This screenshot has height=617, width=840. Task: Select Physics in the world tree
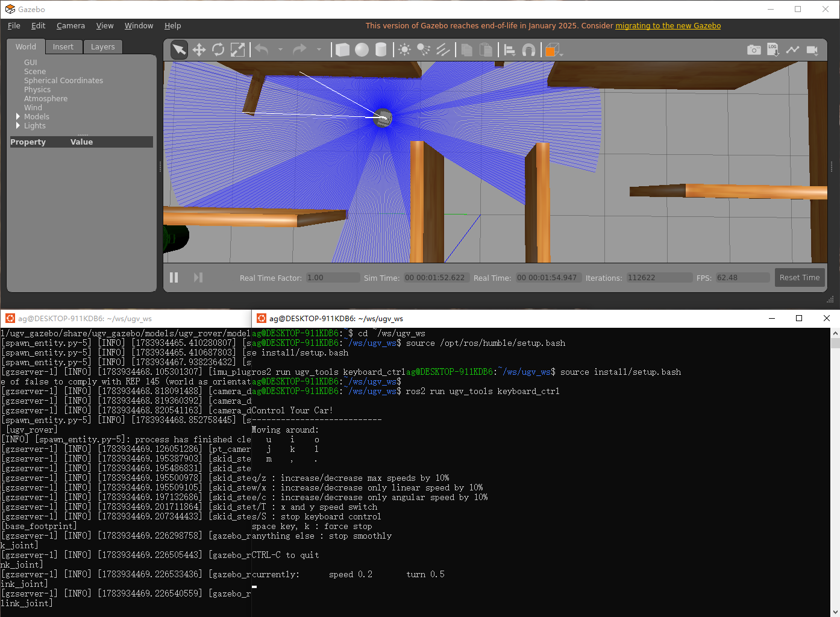pyautogui.click(x=37, y=90)
